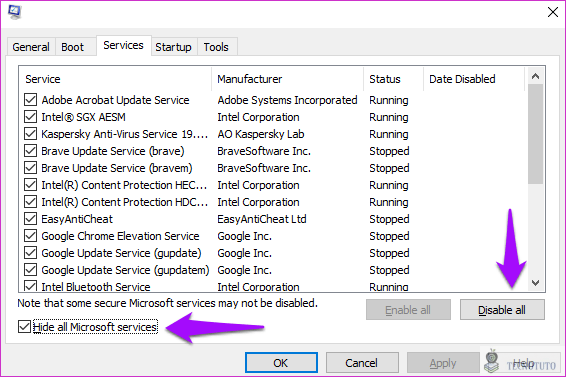Uncheck Kaspersky Anti-Virus Service
Viewport: 566px width, 377px height.
coord(30,134)
